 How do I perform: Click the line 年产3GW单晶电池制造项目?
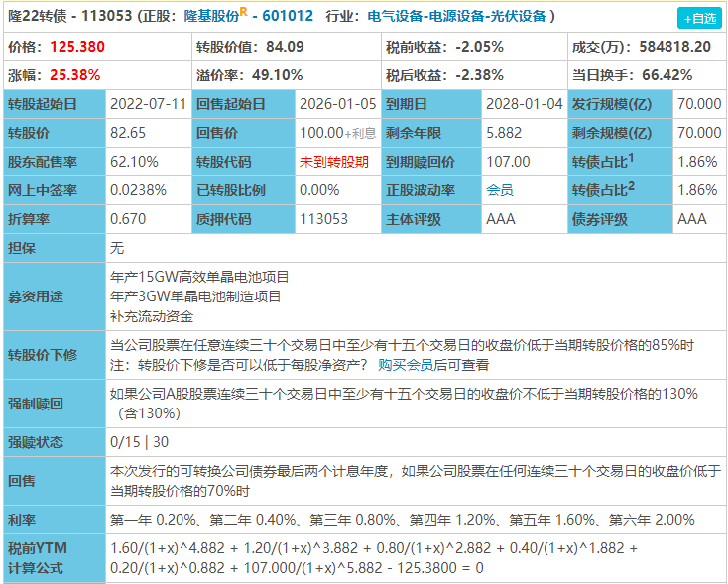pos(195,296)
